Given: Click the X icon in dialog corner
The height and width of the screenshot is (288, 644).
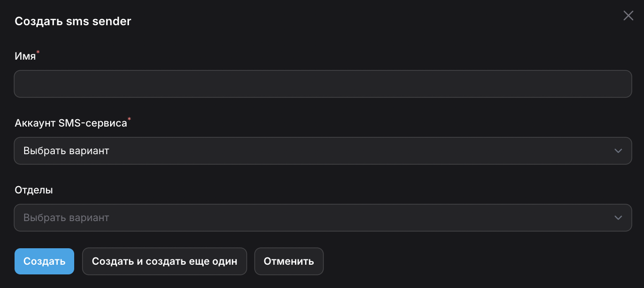Looking at the screenshot, I should pos(628,16).
